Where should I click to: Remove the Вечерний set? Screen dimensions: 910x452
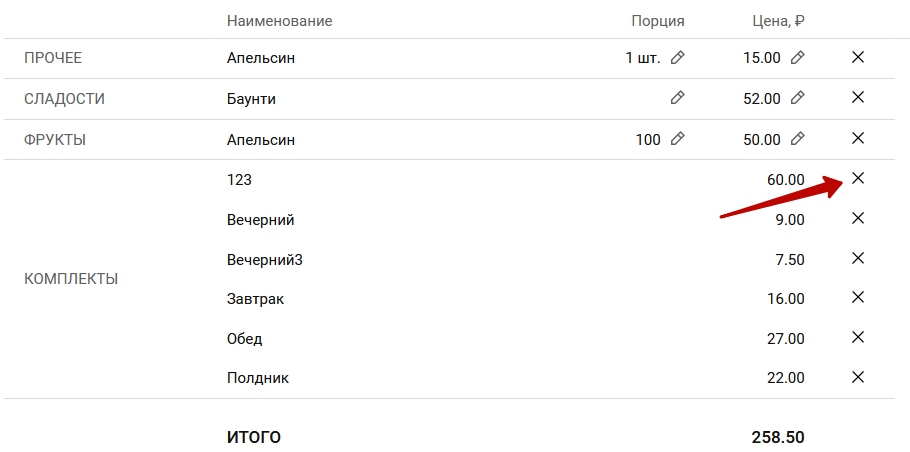pyautogui.click(x=857, y=218)
